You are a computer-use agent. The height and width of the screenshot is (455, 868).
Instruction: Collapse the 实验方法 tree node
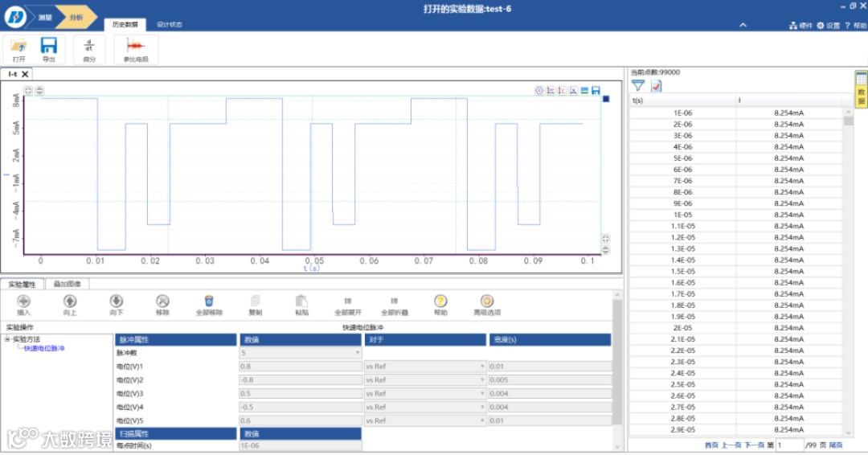[7, 339]
